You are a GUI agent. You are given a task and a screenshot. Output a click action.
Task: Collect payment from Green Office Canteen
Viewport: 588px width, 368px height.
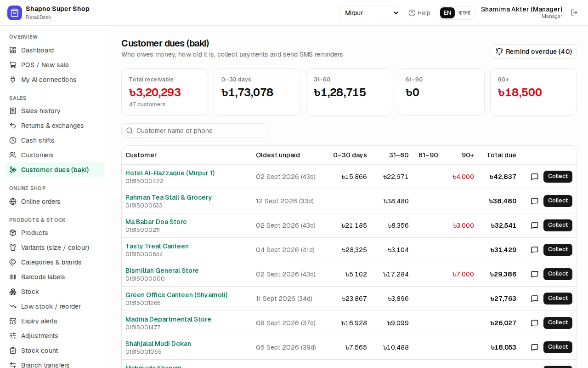[x=558, y=299]
